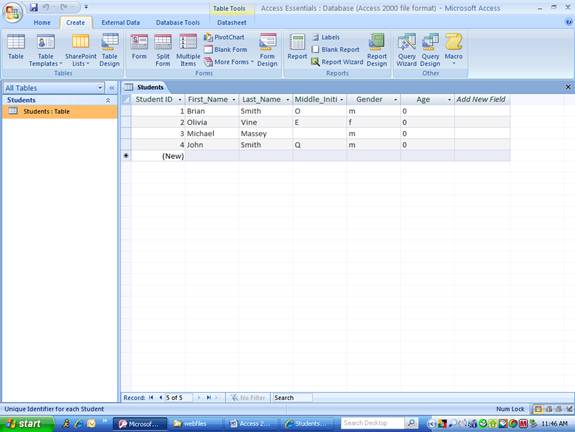Open Report Design view
This screenshot has width=575, height=432.
(377, 50)
